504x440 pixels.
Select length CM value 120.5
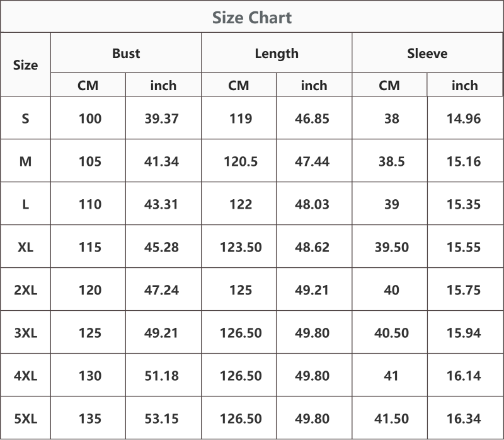[x=241, y=161]
